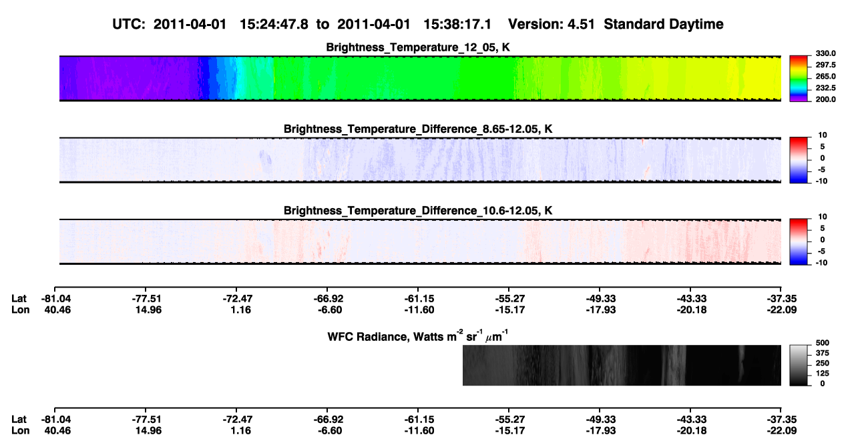The image size is (868, 445).
Task: Click the -66.92 latitude tick on the lower axis
Action: pos(327,420)
